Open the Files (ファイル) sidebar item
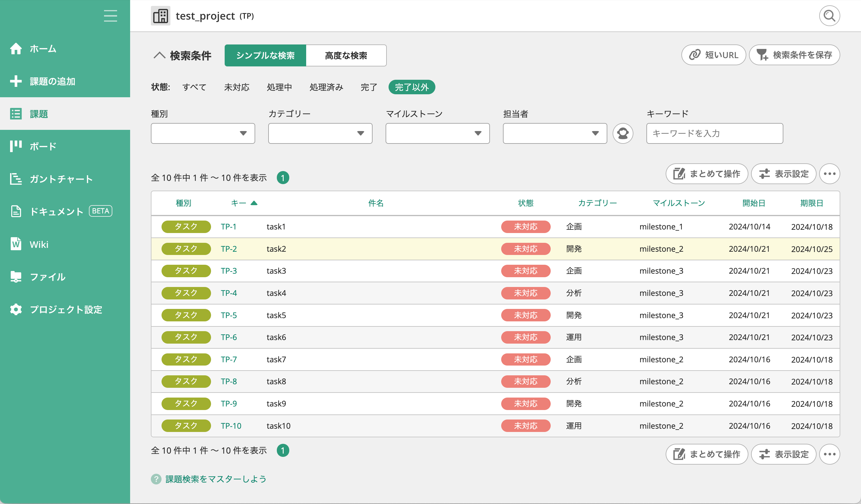Viewport: 861px width, 504px height. click(x=47, y=277)
